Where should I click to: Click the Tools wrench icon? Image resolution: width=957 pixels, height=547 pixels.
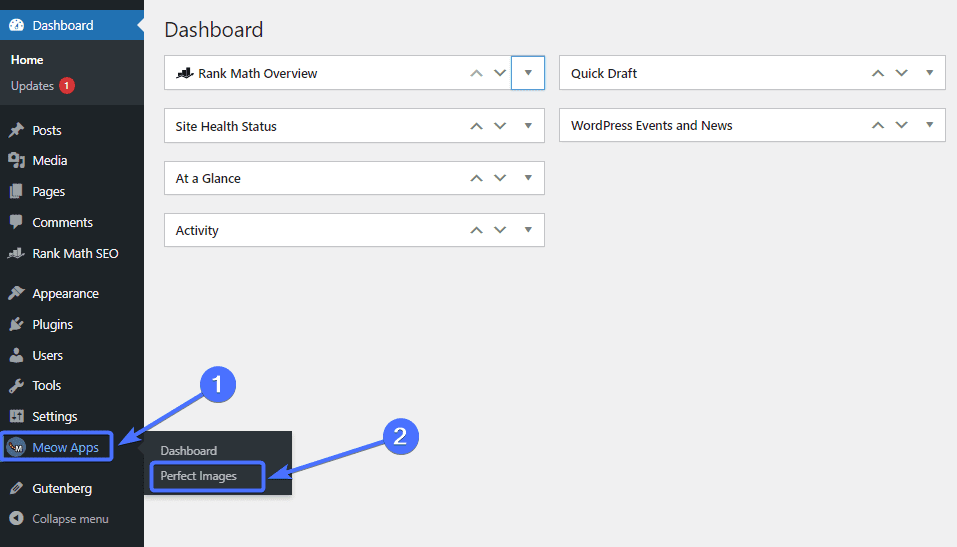click(16, 385)
